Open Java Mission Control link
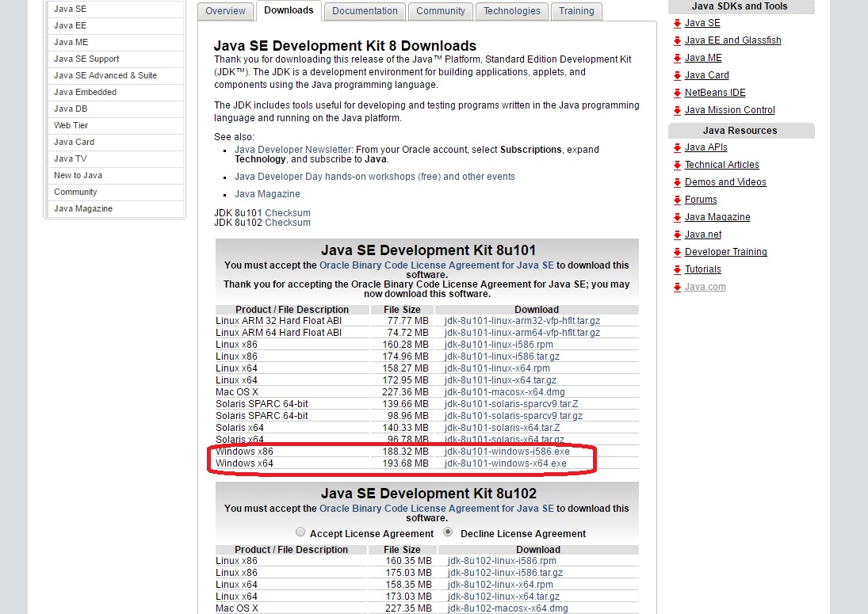 click(x=729, y=110)
